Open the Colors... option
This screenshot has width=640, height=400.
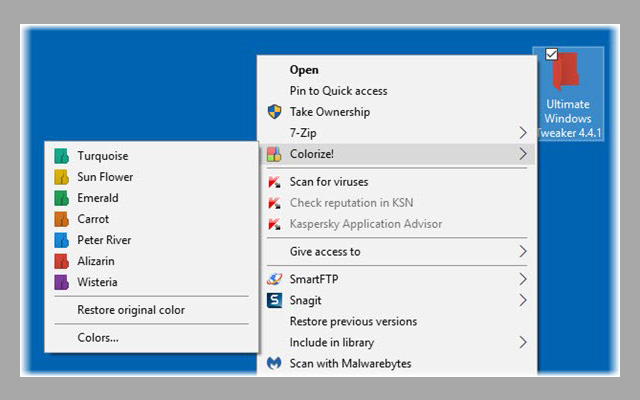pos(151,338)
